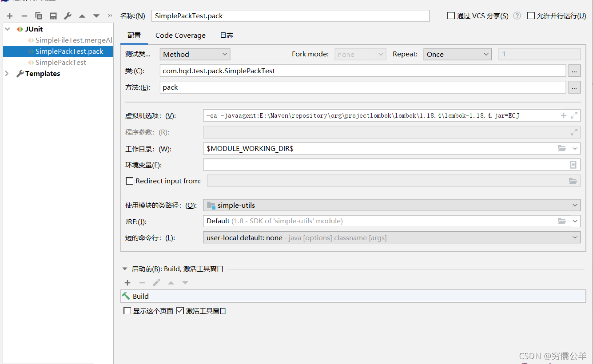
Task: Copy the selected run configuration
Action: tap(39, 16)
